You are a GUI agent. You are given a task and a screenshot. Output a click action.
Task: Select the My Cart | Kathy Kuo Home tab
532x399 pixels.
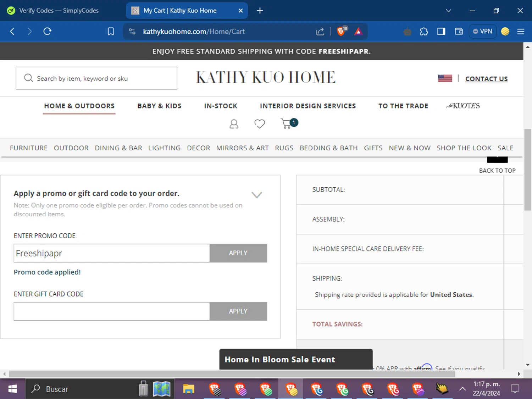(187, 11)
